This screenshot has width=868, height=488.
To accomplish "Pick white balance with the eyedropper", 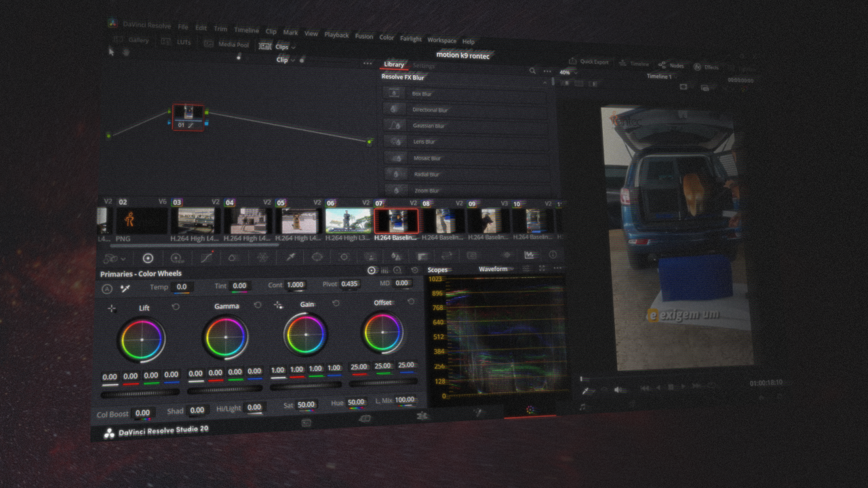I will [x=125, y=288].
